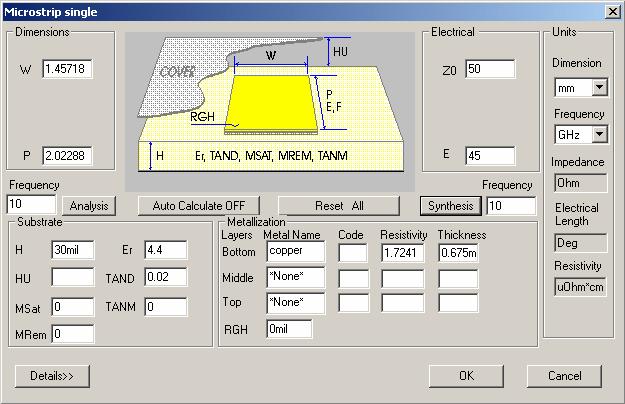Click the Synthesis button
Image resolution: width=625 pixels, height=404 pixels.
click(x=450, y=206)
